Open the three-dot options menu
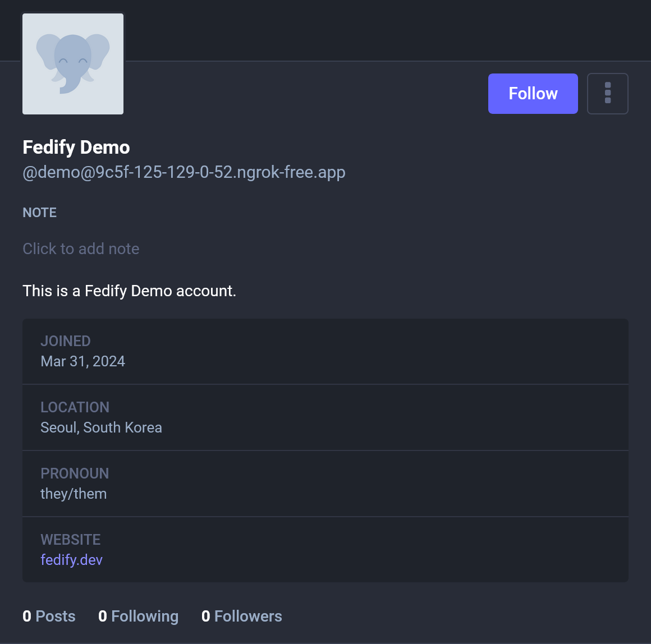This screenshot has width=651, height=644. point(608,94)
